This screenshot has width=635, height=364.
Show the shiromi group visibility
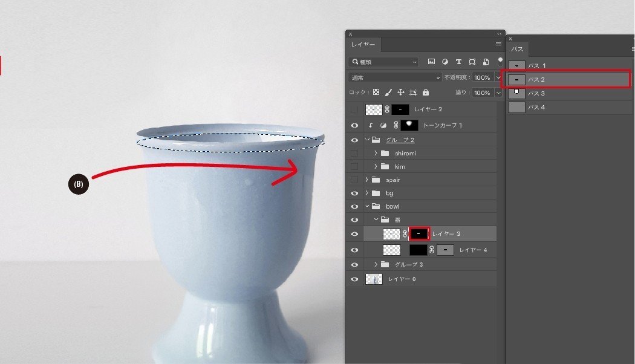point(354,153)
